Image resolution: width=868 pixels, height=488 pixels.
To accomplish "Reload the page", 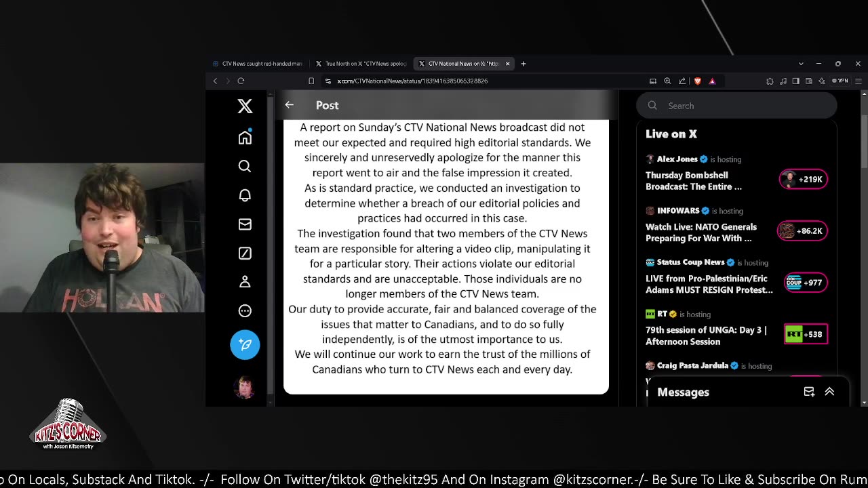I will [x=241, y=81].
